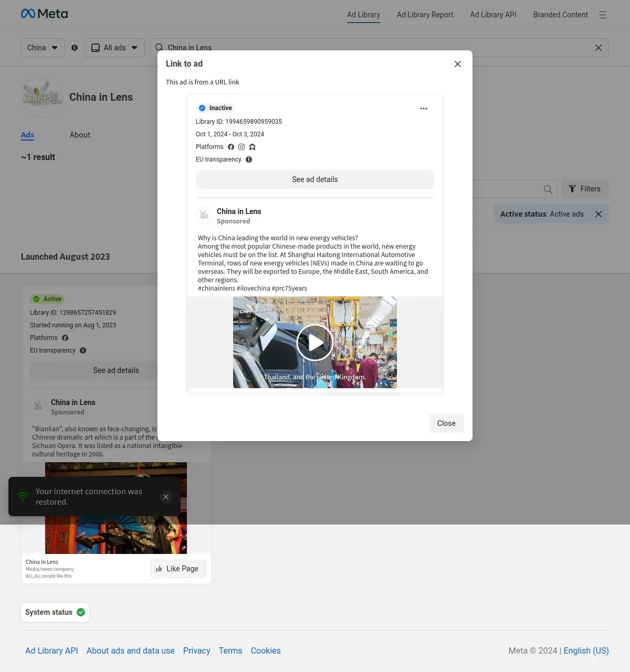The image size is (630, 672).
Task: Open Cookies footer link
Action: coord(266,650)
